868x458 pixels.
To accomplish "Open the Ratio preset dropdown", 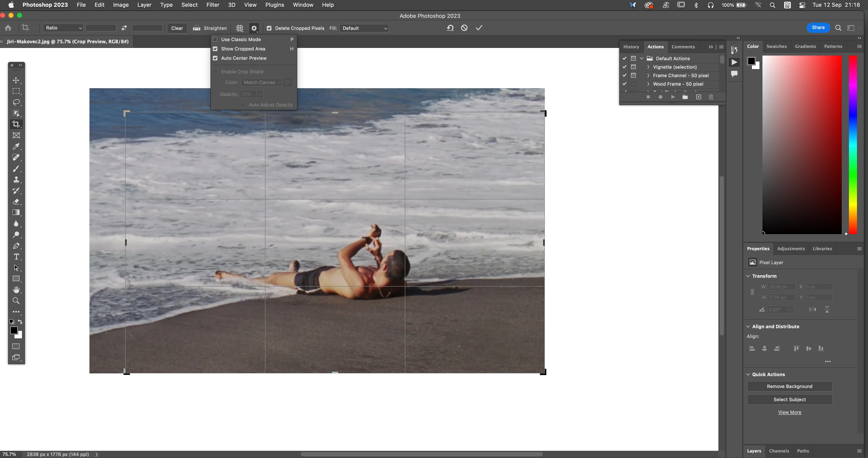I will pyautogui.click(x=63, y=28).
